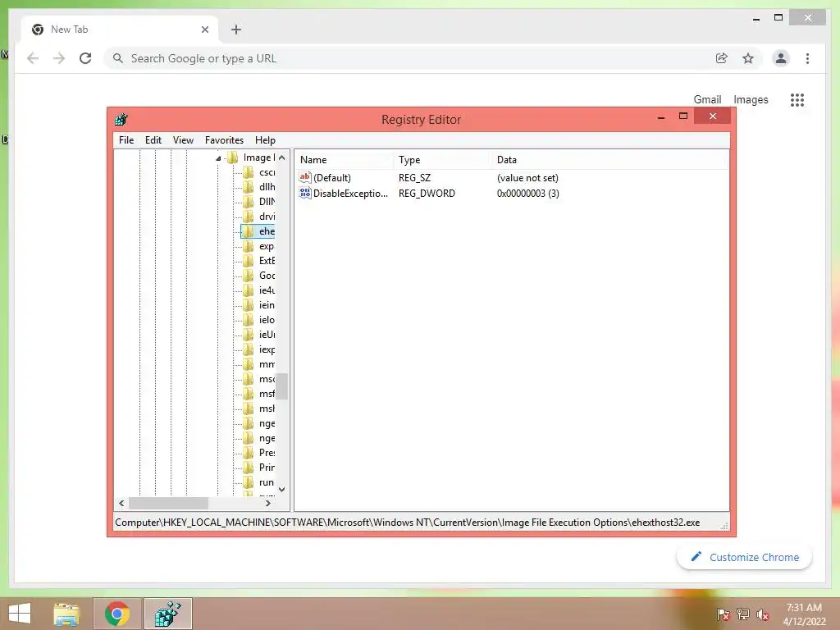
Task: Click the REG_DWORD type cell
Action: [x=427, y=194]
